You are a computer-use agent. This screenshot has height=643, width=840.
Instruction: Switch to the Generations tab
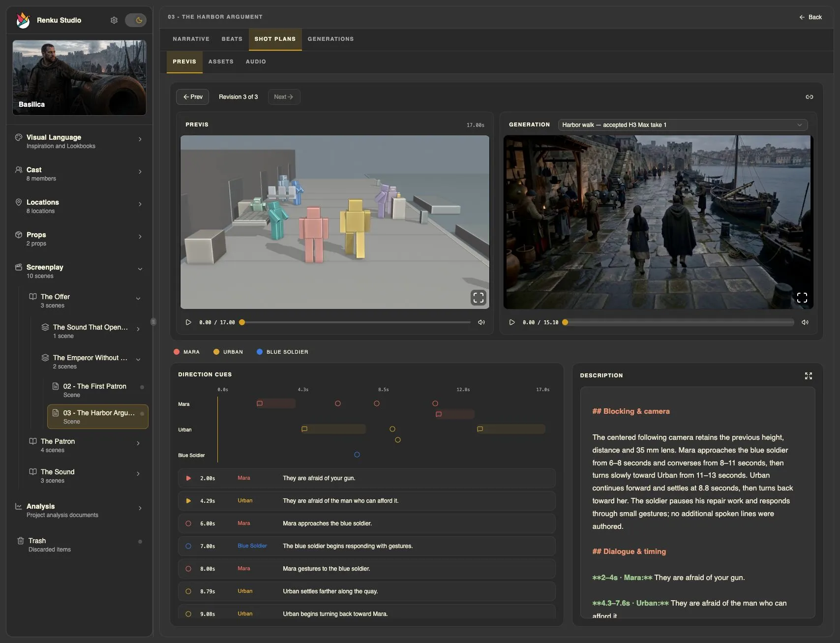pos(330,39)
